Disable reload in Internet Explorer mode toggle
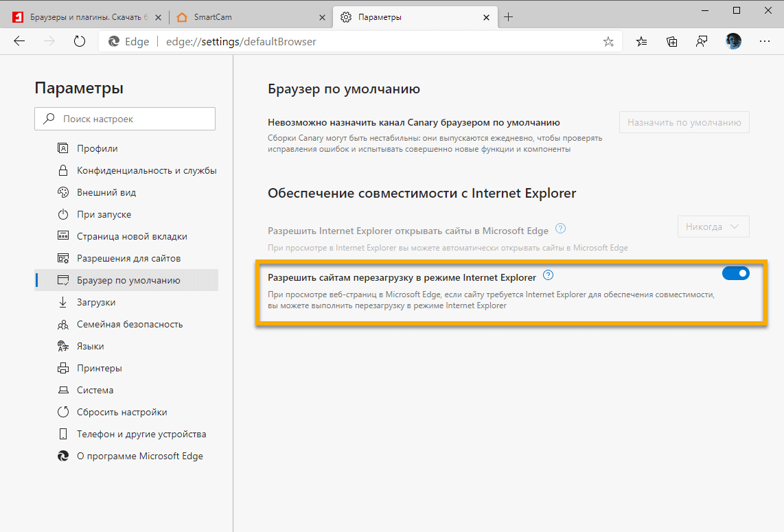The width and height of the screenshot is (784, 532). 735,273
